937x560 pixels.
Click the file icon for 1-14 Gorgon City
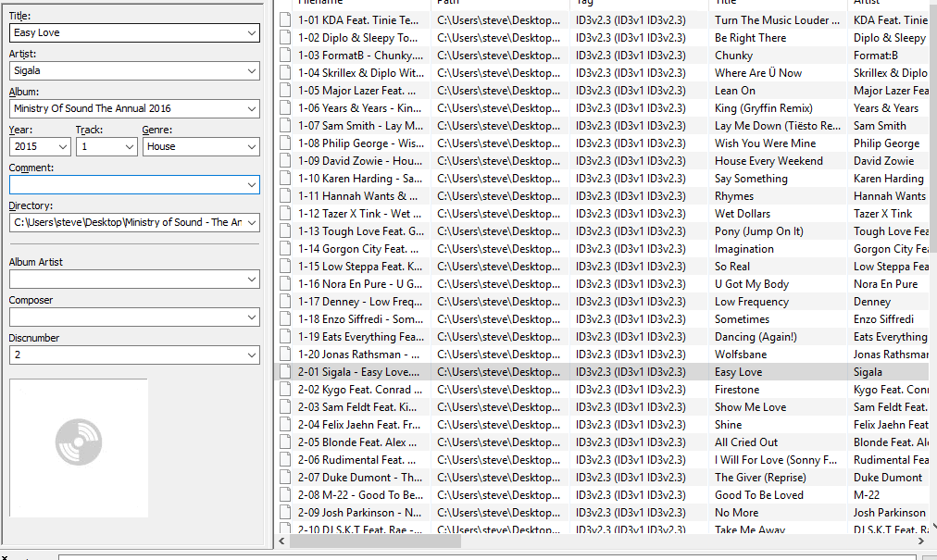(286, 249)
